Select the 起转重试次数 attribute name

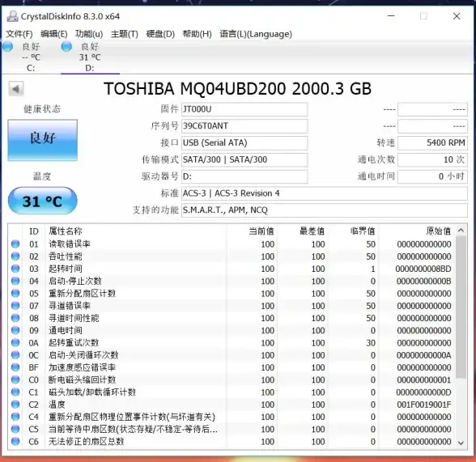coord(74,343)
